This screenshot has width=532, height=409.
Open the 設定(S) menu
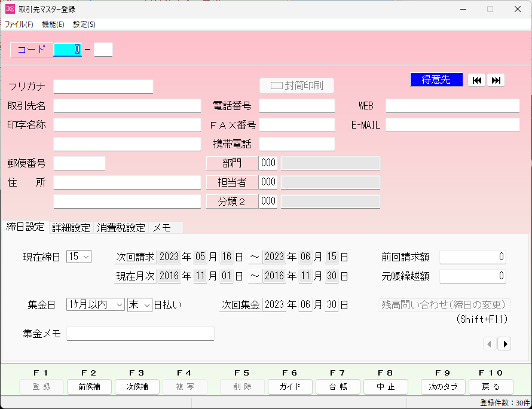coord(84,25)
